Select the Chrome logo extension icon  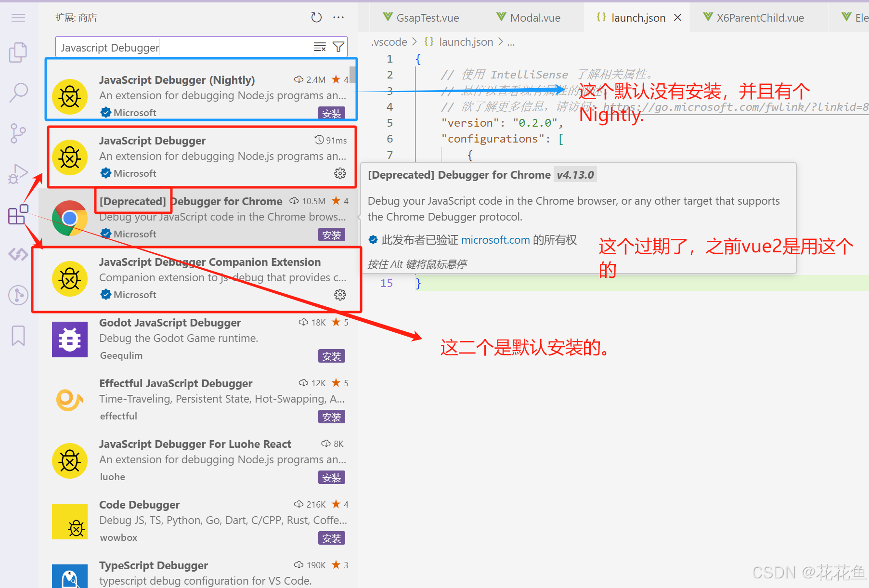pyautogui.click(x=70, y=218)
